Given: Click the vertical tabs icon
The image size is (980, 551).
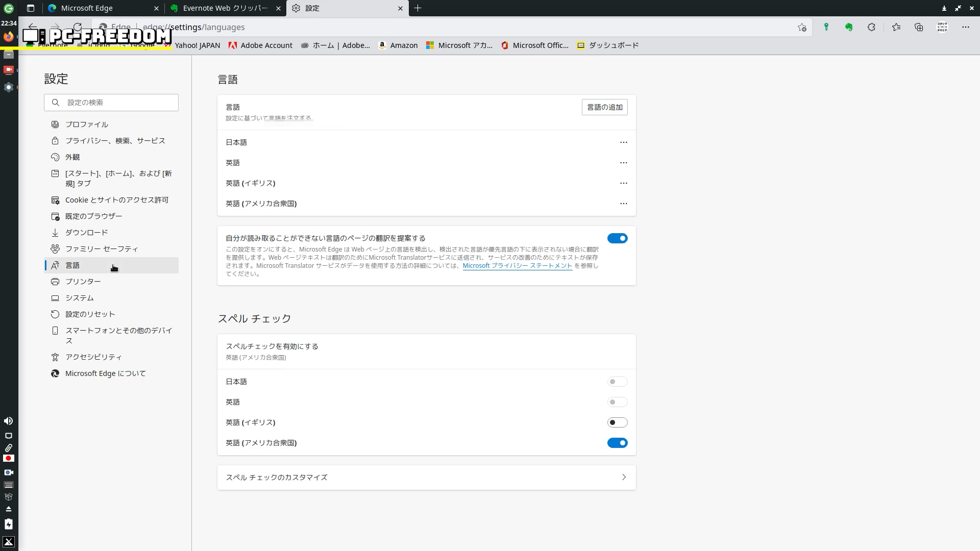Looking at the screenshot, I should (31, 8).
